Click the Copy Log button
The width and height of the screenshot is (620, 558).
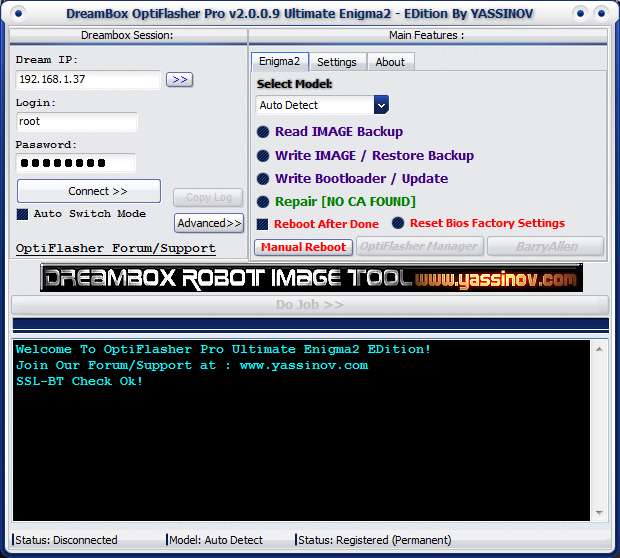click(x=208, y=197)
